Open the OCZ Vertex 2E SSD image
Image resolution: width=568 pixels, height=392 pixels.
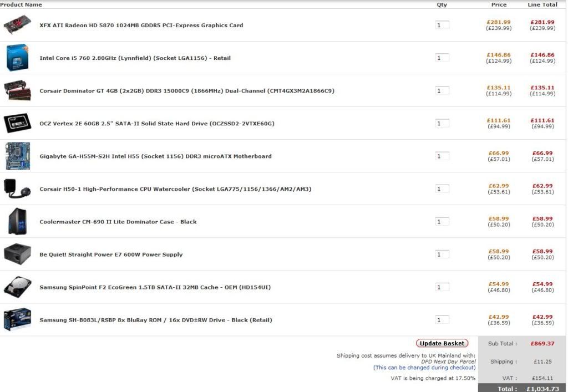[17, 123]
